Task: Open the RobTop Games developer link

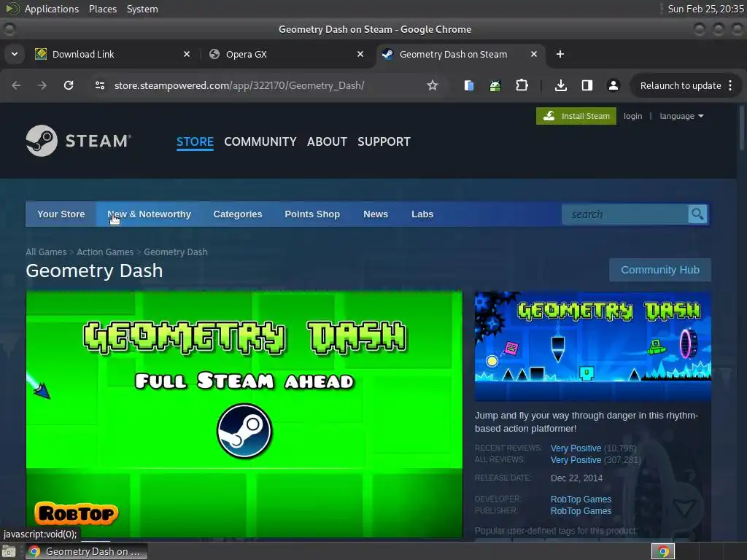Action: point(581,499)
